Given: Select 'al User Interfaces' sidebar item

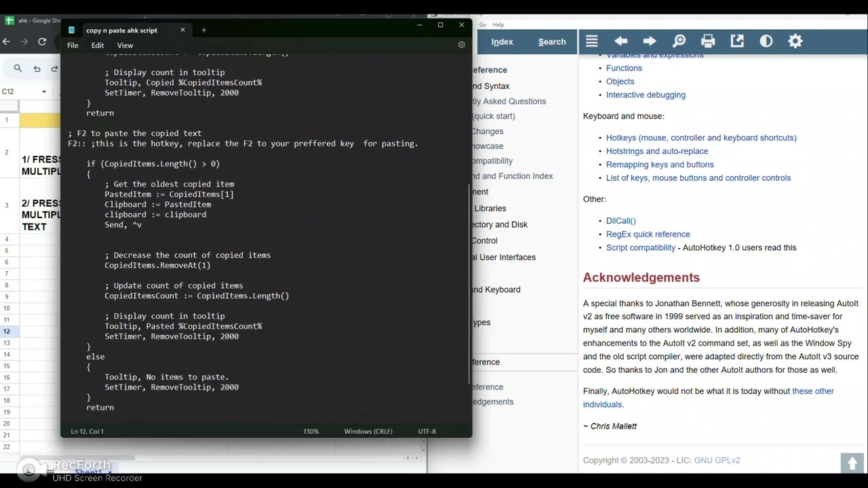Looking at the screenshot, I should (504, 258).
